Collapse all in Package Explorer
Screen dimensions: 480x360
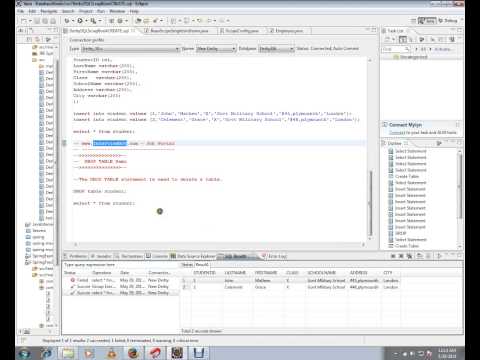(29, 39)
